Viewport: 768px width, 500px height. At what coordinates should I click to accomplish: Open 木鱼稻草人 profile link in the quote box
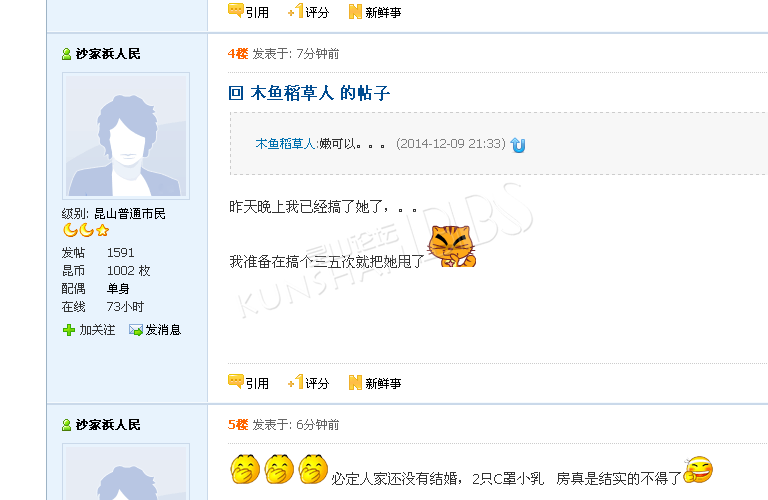pos(285,143)
